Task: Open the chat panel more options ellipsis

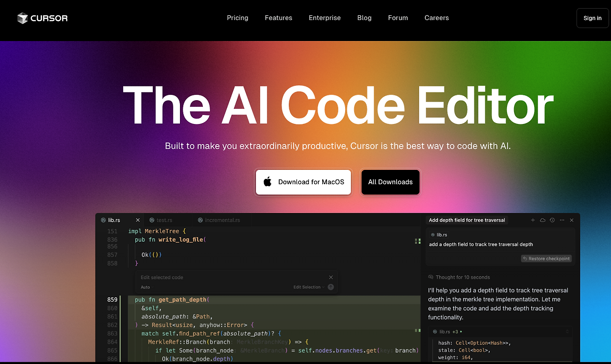Action: pos(562,220)
